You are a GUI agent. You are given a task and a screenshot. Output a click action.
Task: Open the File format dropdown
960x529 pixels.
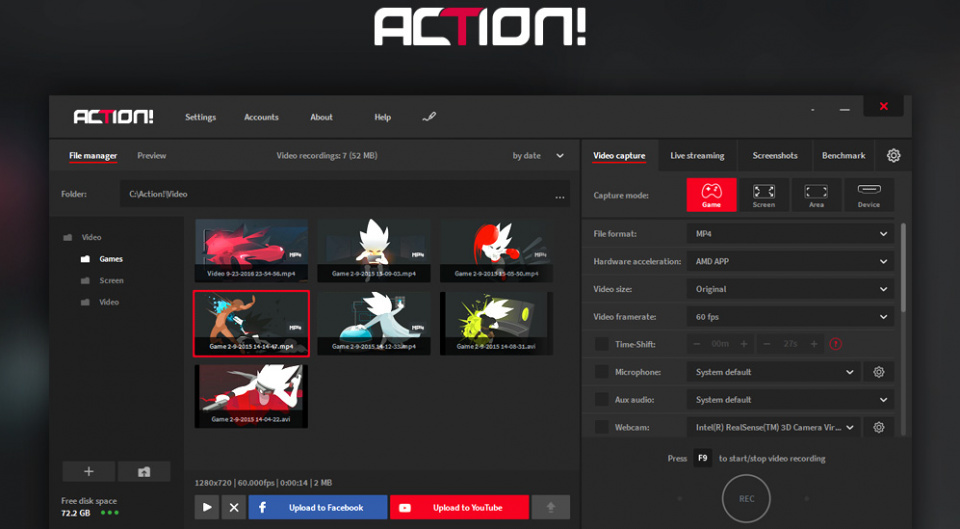point(790,234)
